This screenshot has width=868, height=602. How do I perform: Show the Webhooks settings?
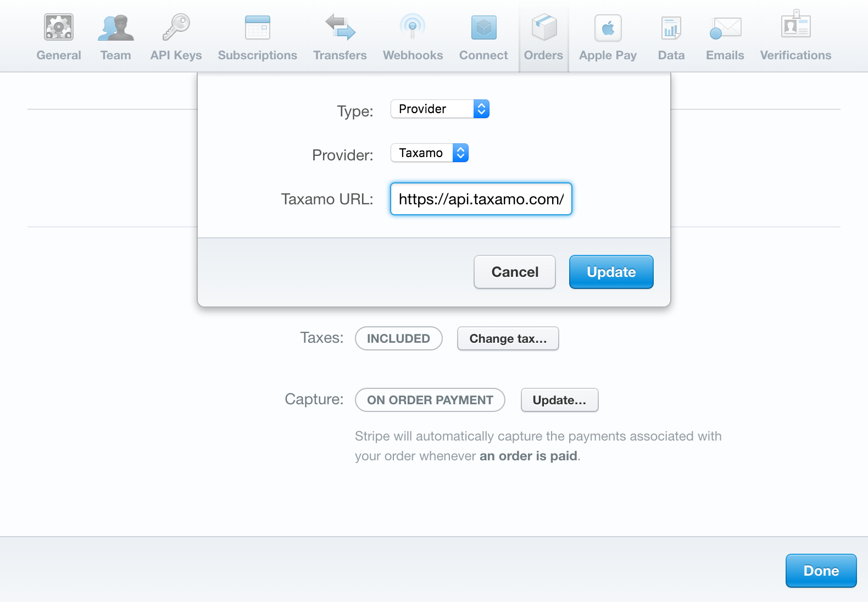coord(413,37)
